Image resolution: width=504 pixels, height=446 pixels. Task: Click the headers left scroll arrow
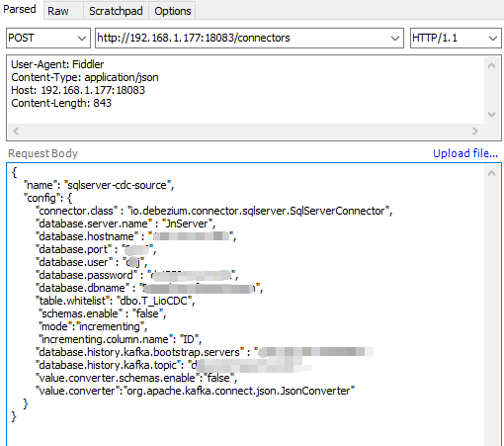pyautogui.click(x=16, y=132)
